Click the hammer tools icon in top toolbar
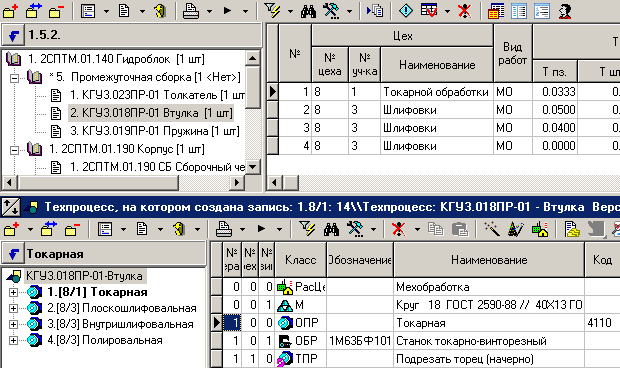This screenshot has width=620, height=368. [x=331, y=11]
